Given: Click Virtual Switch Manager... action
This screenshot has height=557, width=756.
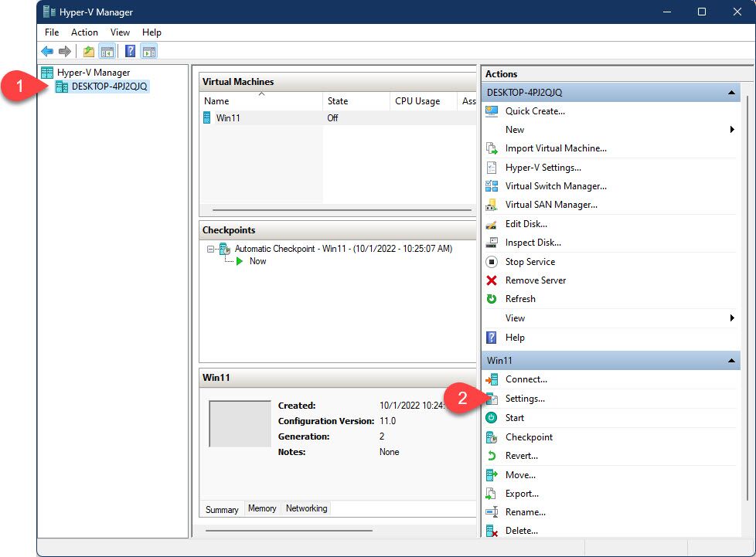Looking at the screenshot, I should (556, 186).
